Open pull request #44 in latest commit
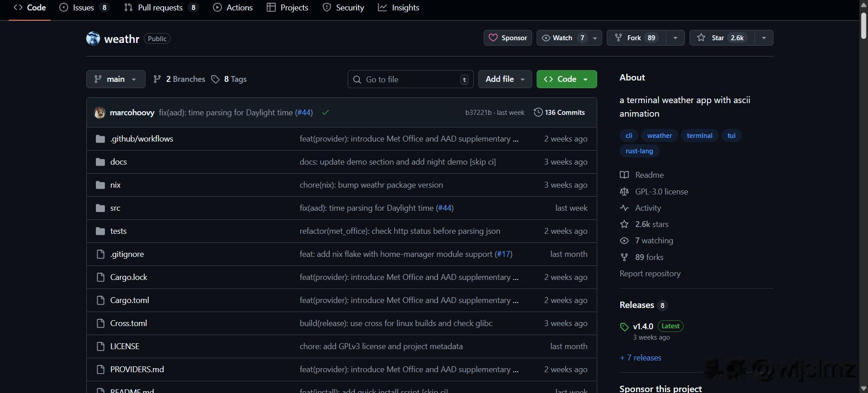 coord(304,113)
